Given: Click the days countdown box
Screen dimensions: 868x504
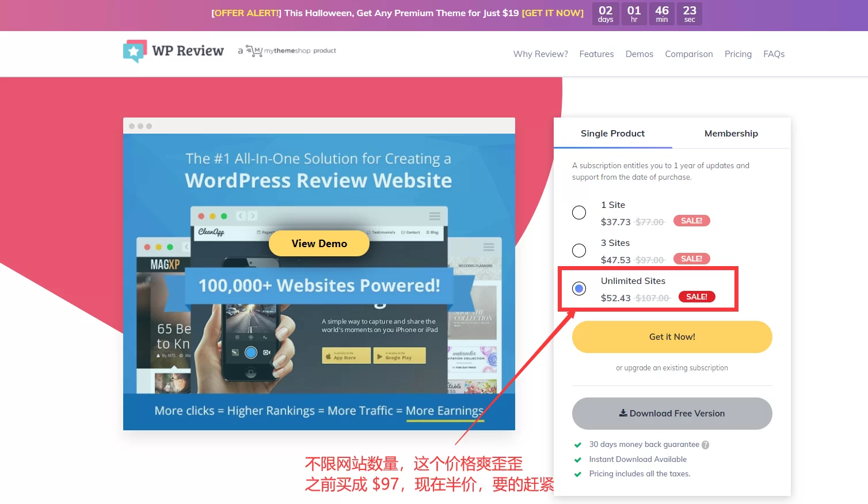Looking at the screenshot, I should [606, 14].
